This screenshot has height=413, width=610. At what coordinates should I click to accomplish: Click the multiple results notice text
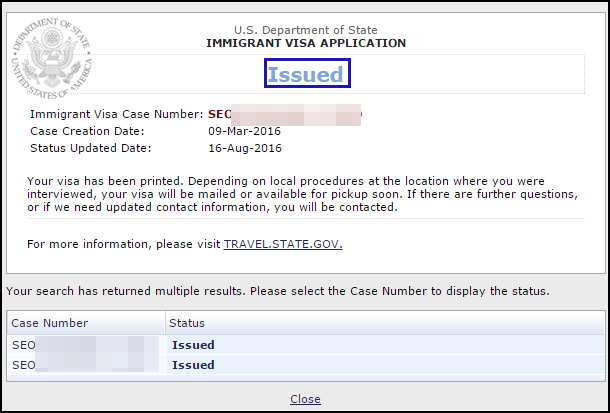(278, 291)
